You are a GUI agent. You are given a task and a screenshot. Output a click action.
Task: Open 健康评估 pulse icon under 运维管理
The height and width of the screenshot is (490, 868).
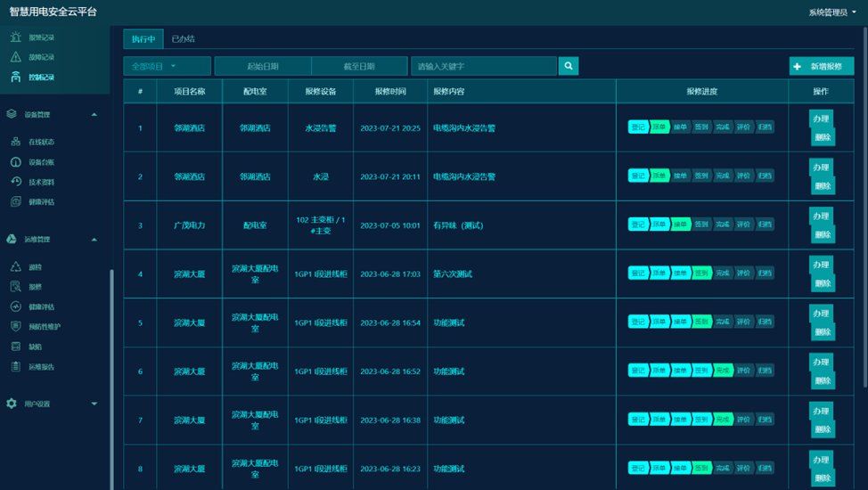[15, 306]
